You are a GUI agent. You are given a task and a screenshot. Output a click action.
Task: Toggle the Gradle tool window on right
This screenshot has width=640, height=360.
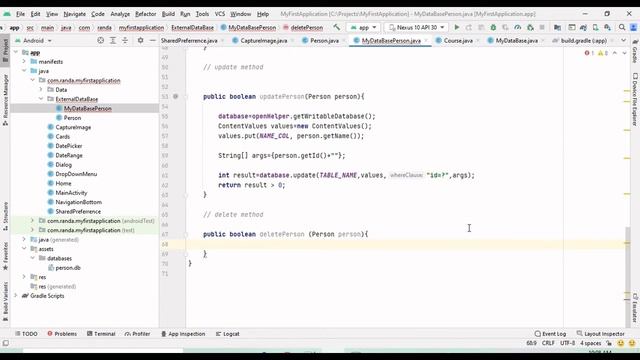(635, 51)
